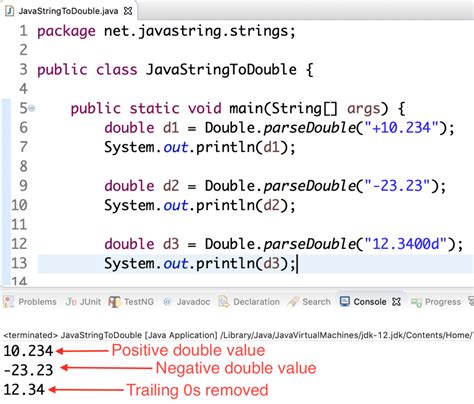Viewport: 474px width, 404px height.
Task: Click the console output 10.234
Action: point(28,351)
